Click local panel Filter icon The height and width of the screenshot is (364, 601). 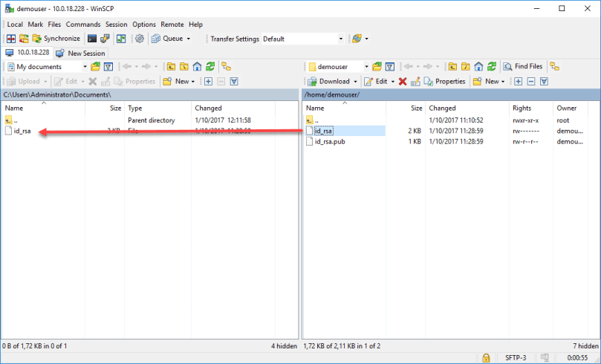[x=108, y=67]
